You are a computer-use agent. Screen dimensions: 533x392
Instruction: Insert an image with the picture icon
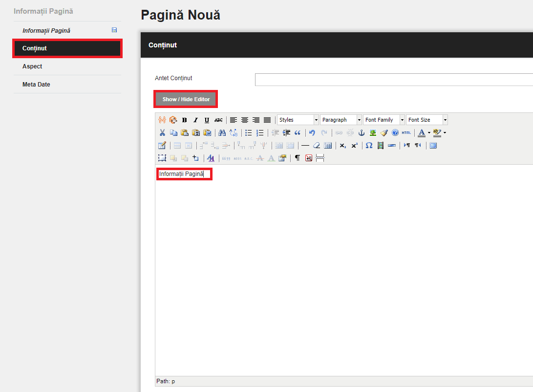(373, 132)
